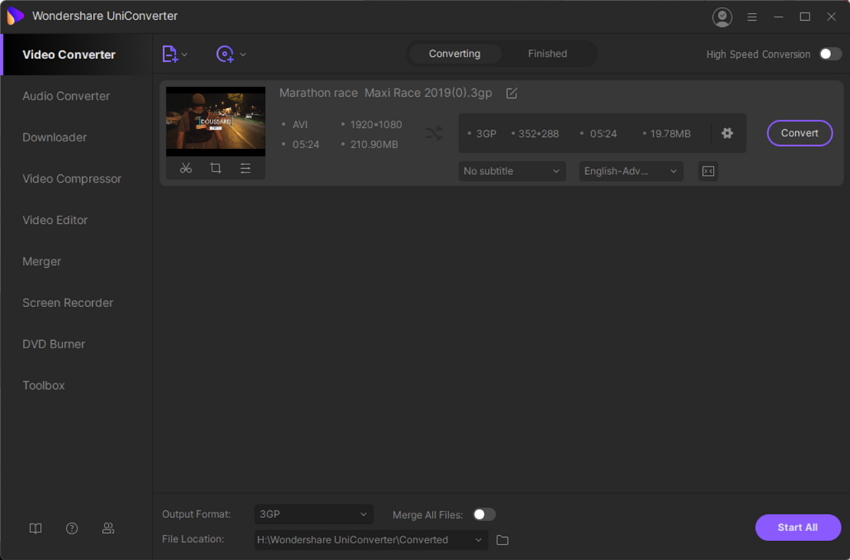Click the Marathon race video thumbnail
The height and width of the screenshot is (560, 850).
click(x=216, y=121)
